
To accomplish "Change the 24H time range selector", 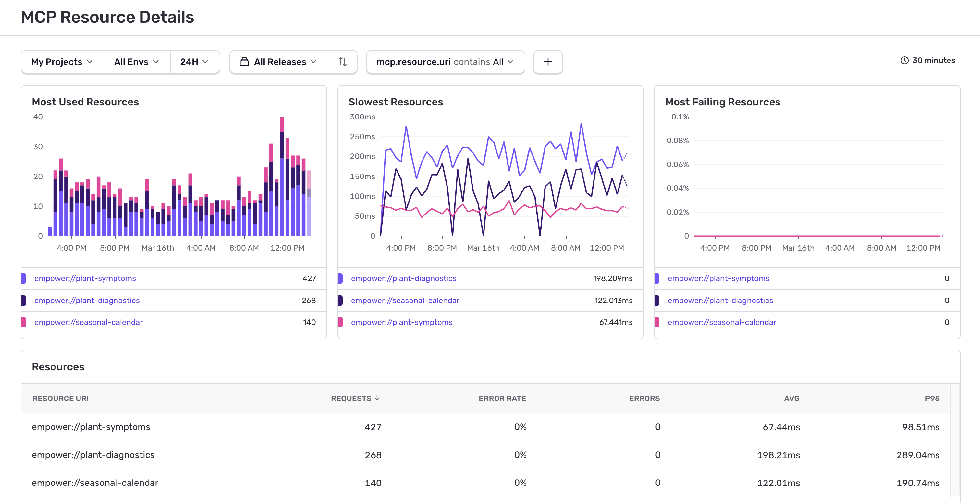I will tap(194, 62).
